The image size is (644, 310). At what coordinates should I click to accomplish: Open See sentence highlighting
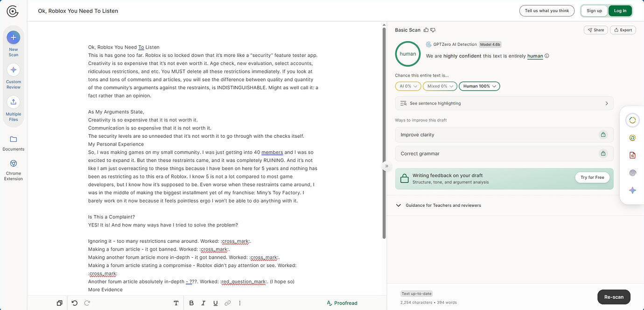point(504,103)
